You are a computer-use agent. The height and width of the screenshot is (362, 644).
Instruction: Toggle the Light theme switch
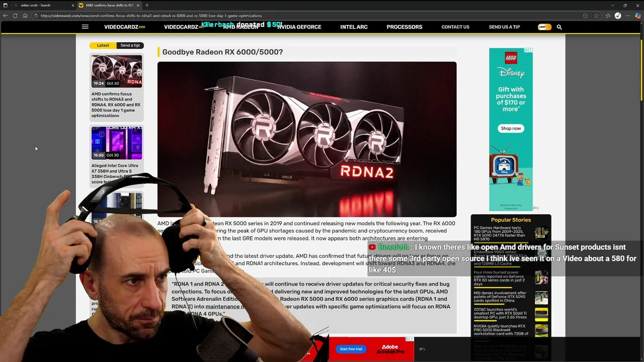[x=544, y=27]
